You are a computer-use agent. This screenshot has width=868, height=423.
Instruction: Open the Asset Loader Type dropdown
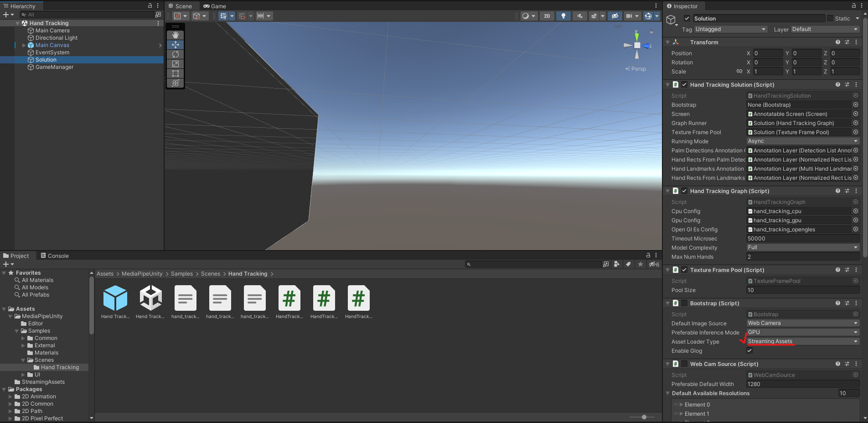803,341
